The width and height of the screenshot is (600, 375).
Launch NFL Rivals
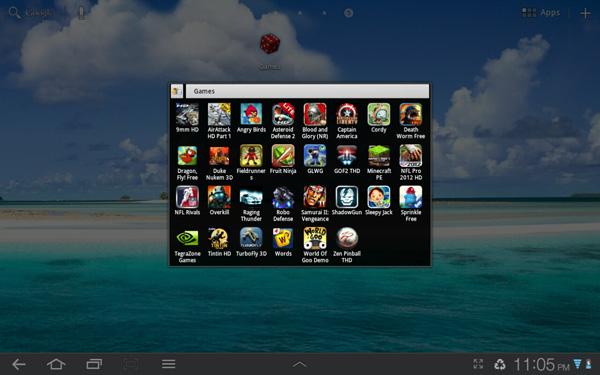click(x=187, y=201)
